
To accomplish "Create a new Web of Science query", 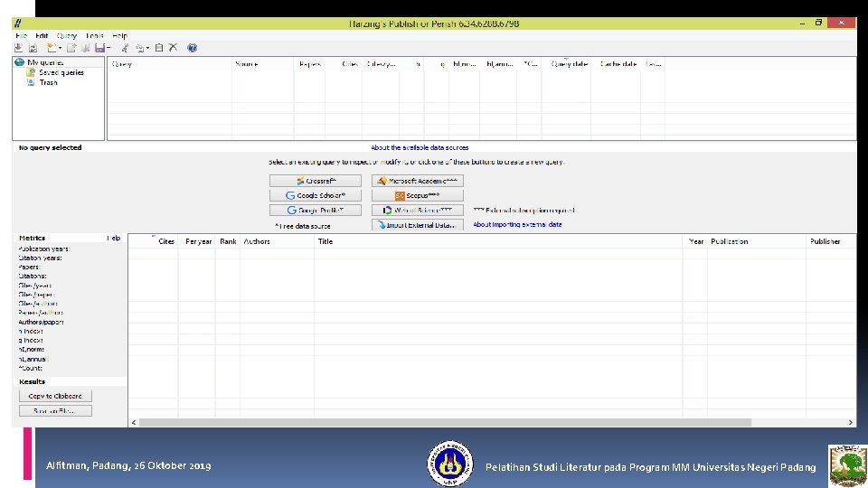I will click(x=418, y=211).
